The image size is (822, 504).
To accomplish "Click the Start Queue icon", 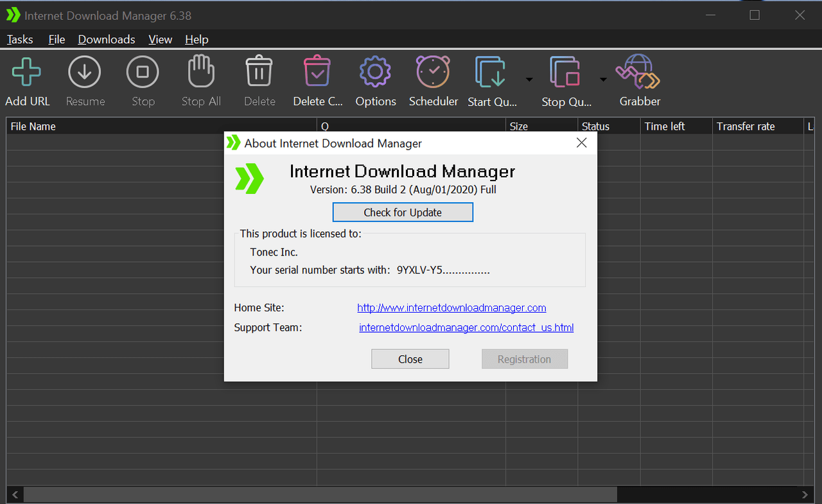I will (x=491, y=72).
